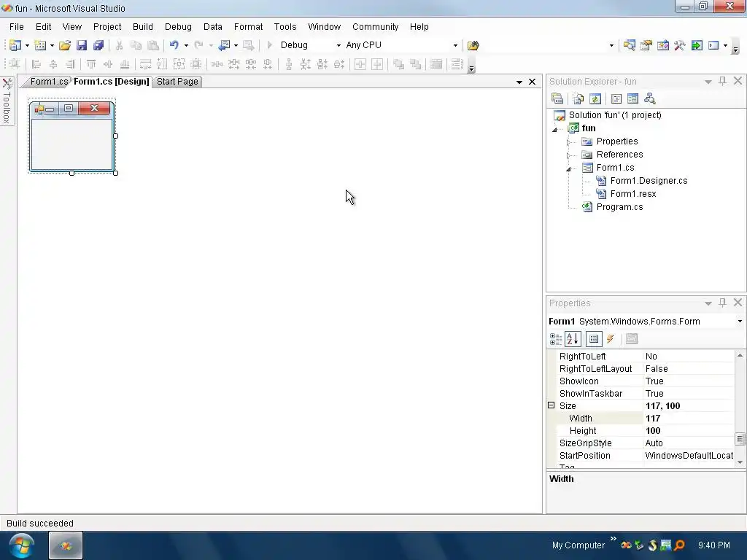Refresh the Solution Explorer
This screenshot has height=560, width=747.
(x=595, y=98)
